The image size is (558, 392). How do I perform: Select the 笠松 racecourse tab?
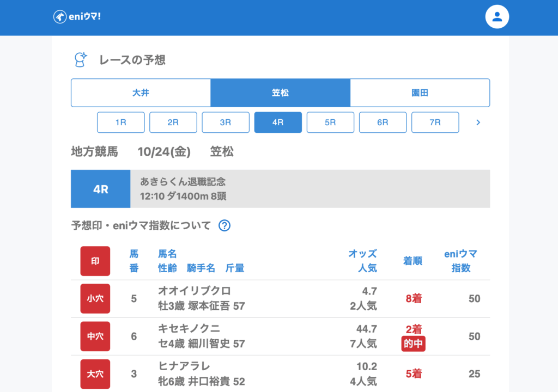(x=280, y=93)
